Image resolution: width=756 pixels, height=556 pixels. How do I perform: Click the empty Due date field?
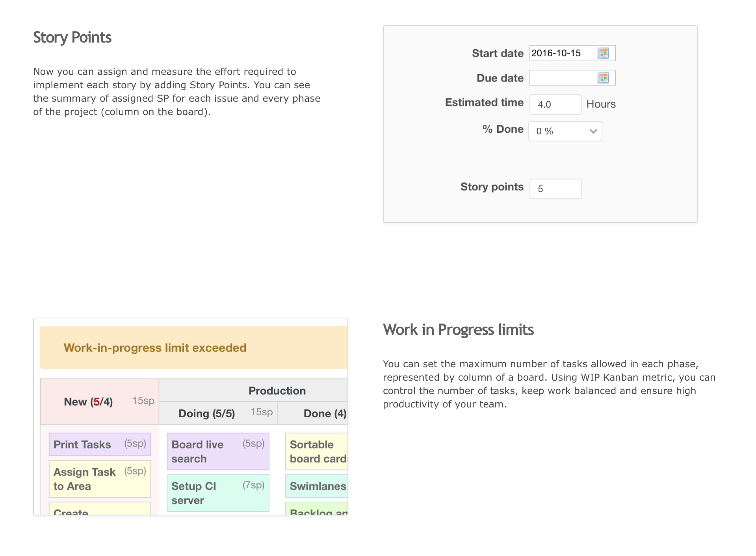point(563,78)
